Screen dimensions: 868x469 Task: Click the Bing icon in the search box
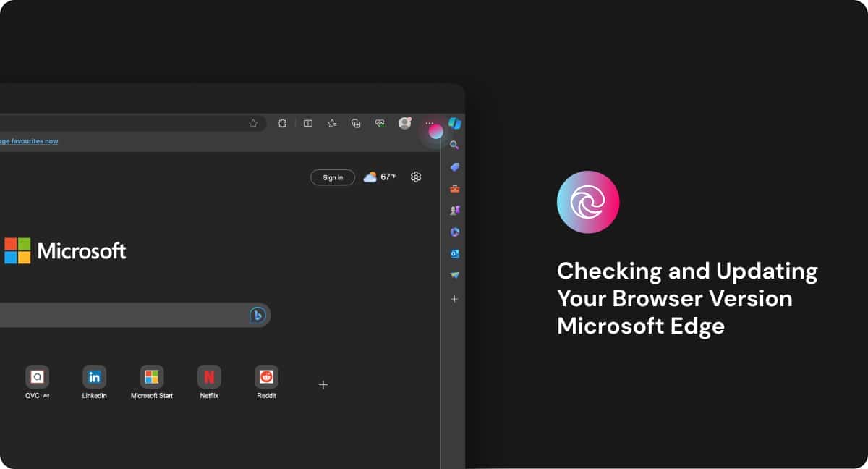(258, 315)
